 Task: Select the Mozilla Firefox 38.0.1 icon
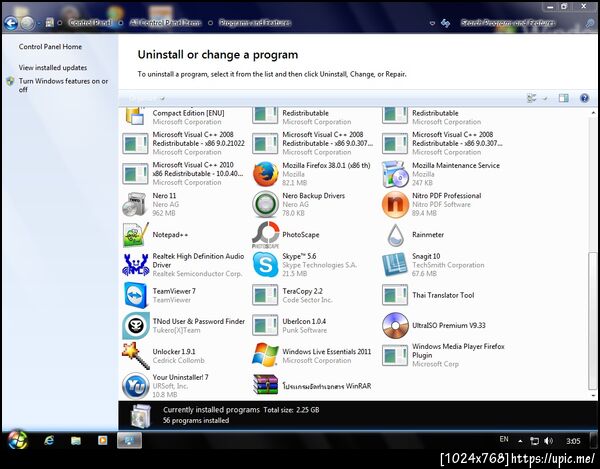click(265, 174)
